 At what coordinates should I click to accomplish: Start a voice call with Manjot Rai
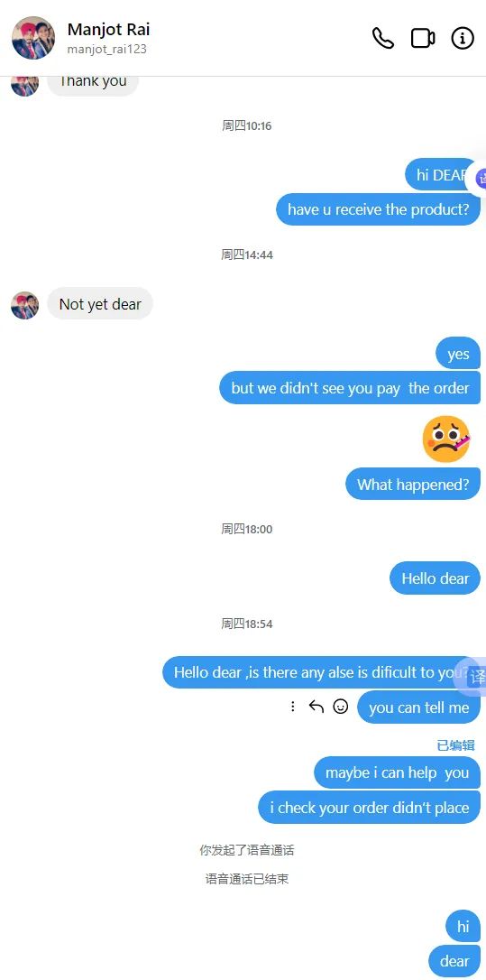pyautogui.click(x=383, y=38)
